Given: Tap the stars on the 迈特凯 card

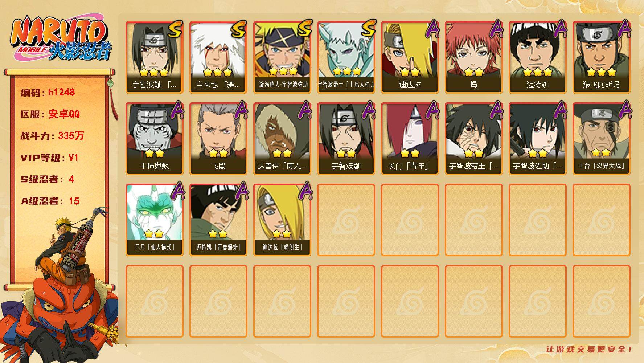Looking at the screenshot, I should pos(537,72).
